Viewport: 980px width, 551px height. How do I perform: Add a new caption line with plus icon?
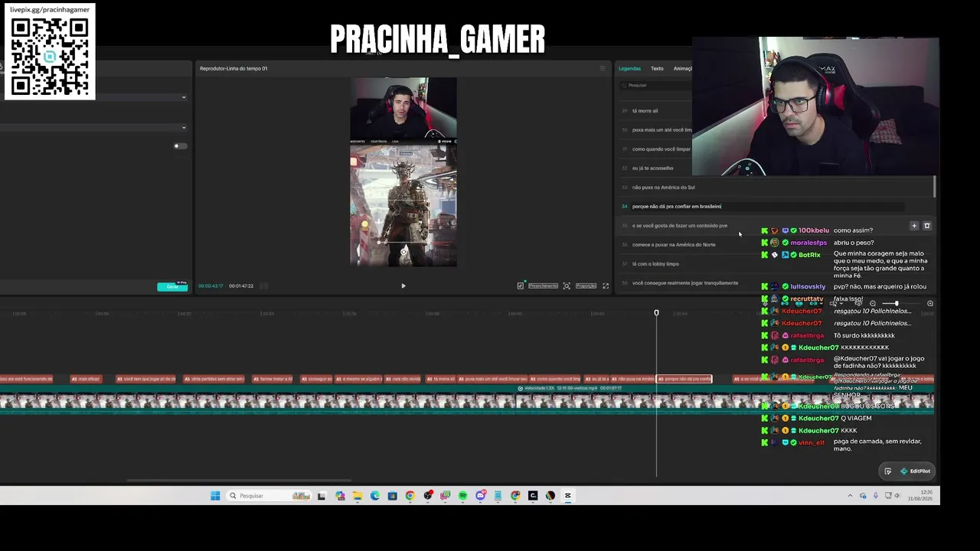tap(914, 226)
